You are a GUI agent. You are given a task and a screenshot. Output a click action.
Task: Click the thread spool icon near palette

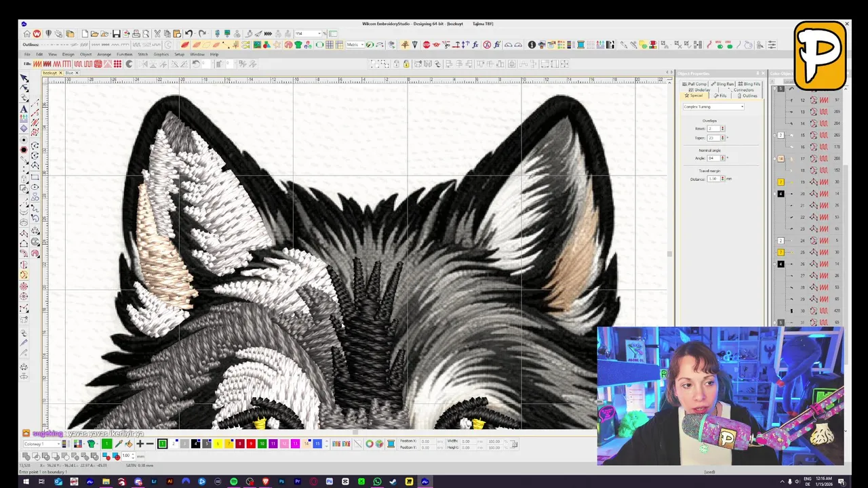click(391, 443)
